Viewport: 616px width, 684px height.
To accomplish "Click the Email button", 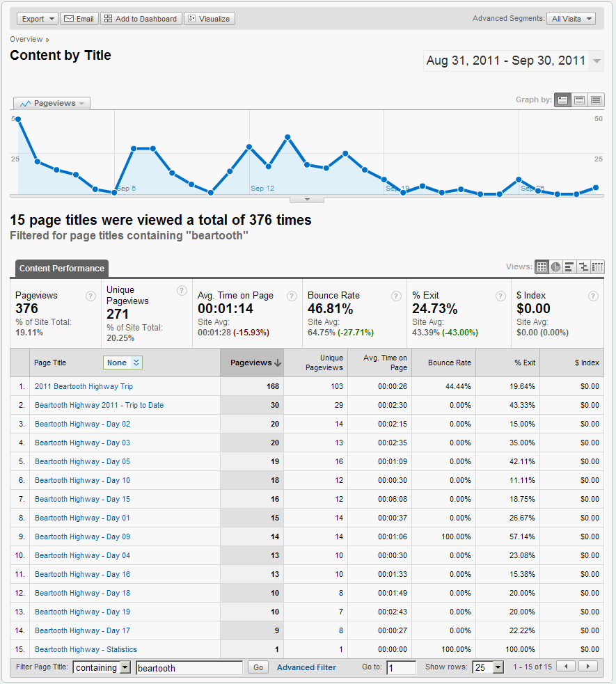I will tap(79, 19).
